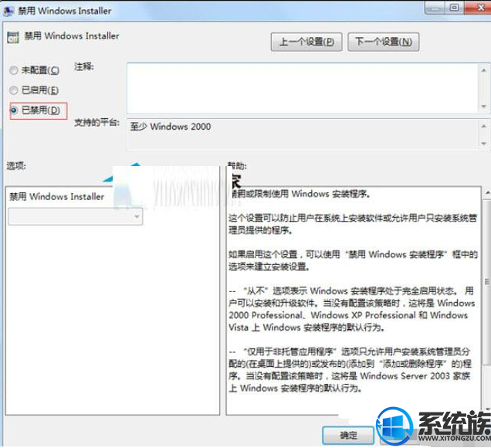Click the 至少 Windows 2000 platform text
Image resolution: width=491 pixels, height=448 pixels.
pyautogui.click(x=171, y=127)
